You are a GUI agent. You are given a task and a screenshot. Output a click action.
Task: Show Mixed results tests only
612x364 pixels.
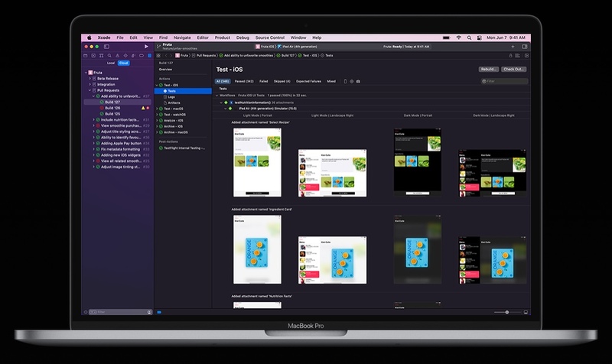coord(331,82)
